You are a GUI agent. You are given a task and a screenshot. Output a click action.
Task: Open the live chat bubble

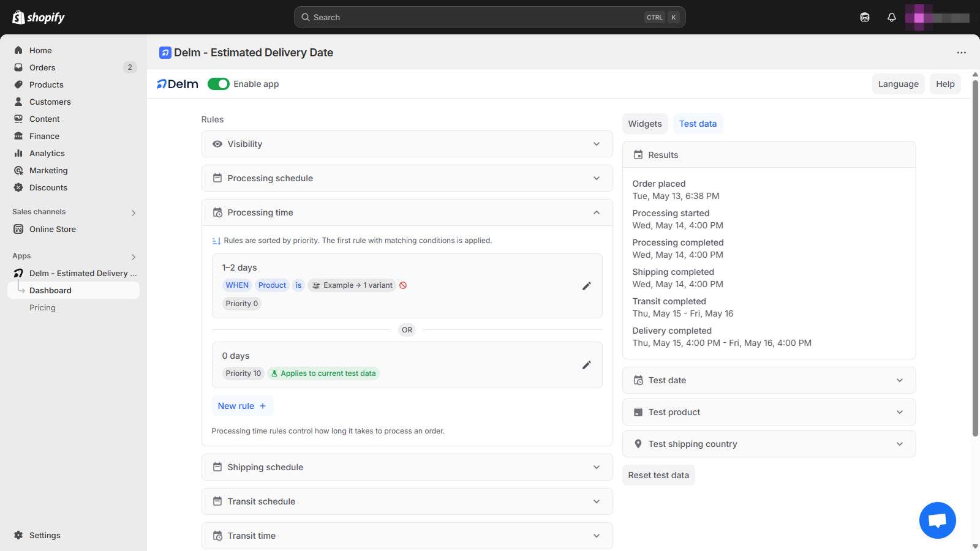[x=937, y=520]
